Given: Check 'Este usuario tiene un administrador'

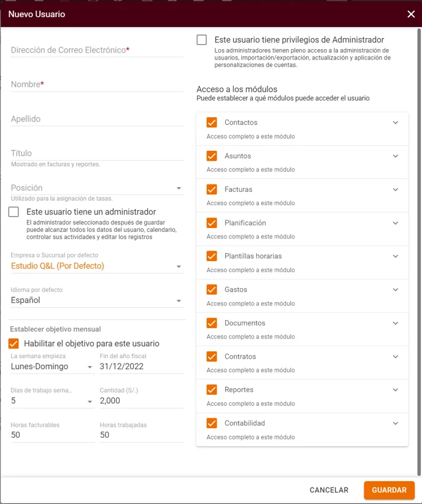Looking at the screenshot, I should tap(13, 212).
